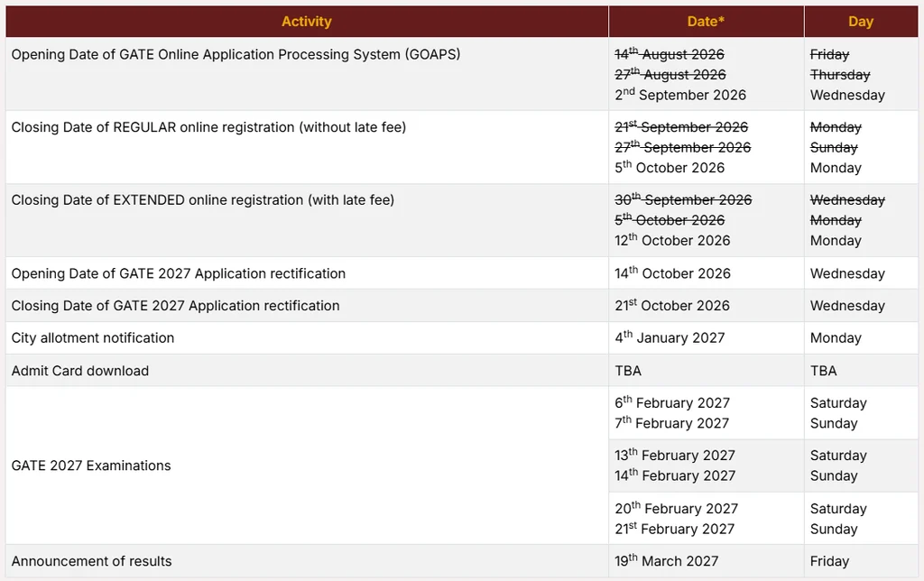Click struck-out Wednesday in the EXTENDED row
The height and width of the screenshot is (581, 924).
coord(847,199)
